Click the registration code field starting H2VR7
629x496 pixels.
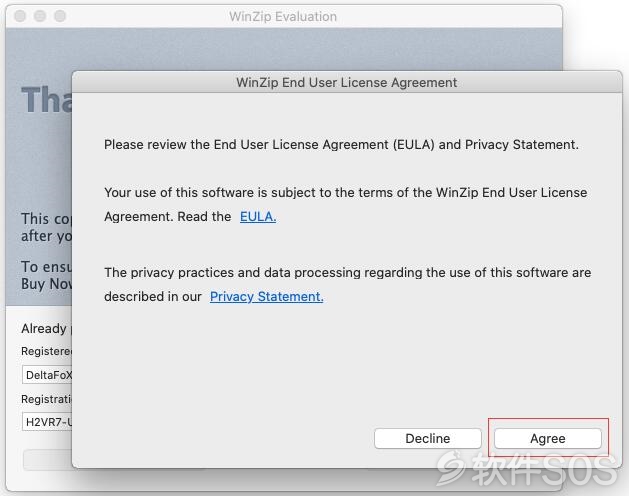[47, 422]
